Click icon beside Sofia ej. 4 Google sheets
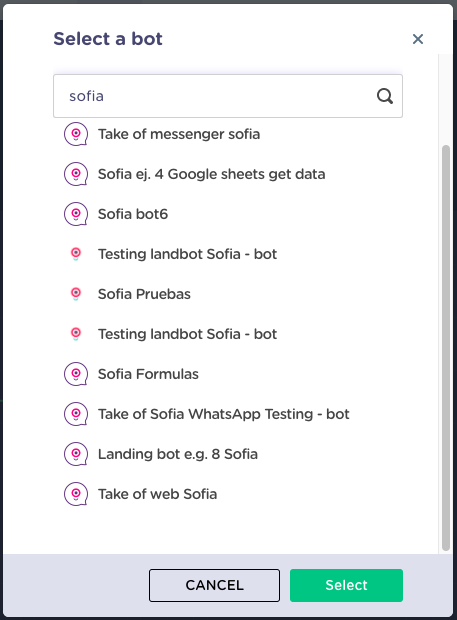 tap(76, 174)
